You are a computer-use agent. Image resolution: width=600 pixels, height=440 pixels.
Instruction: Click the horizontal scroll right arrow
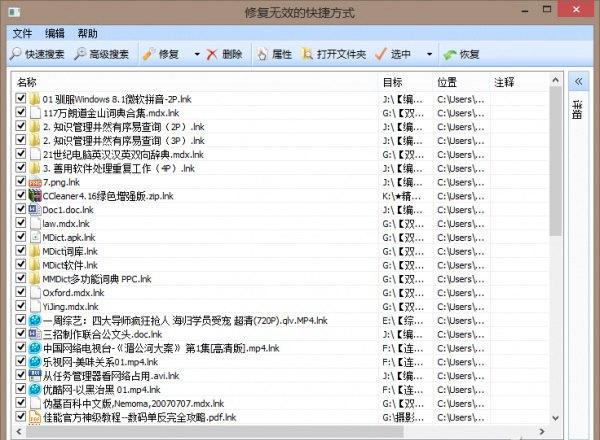tap(542, 432)
